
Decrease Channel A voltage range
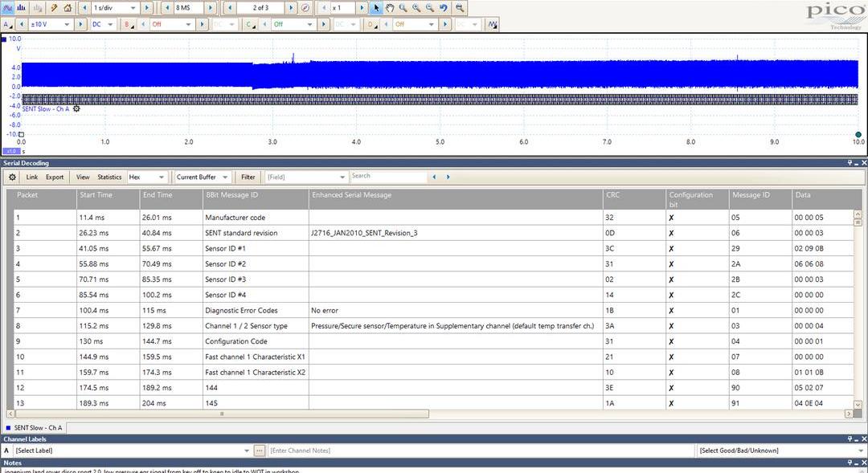pos(22,24)
